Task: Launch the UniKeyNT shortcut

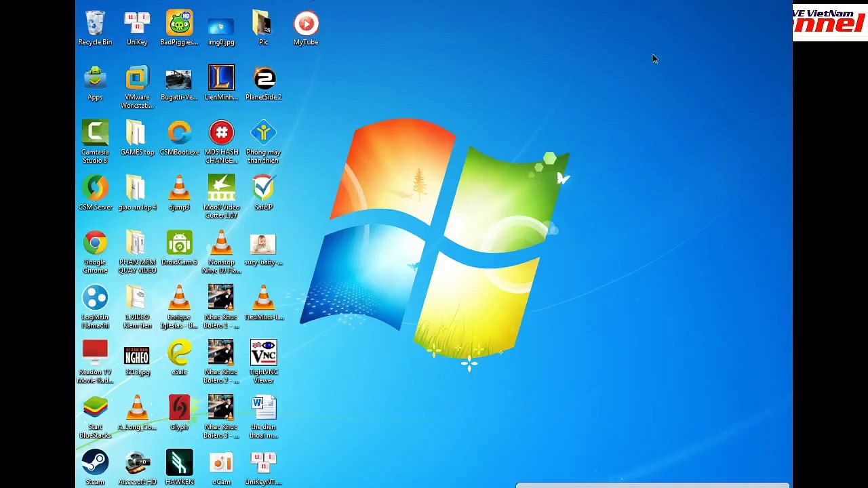Action: tap(263, 467)
